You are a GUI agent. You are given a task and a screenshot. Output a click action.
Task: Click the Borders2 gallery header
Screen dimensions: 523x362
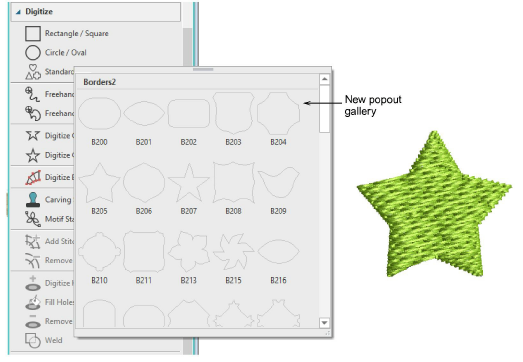(99, 82)
